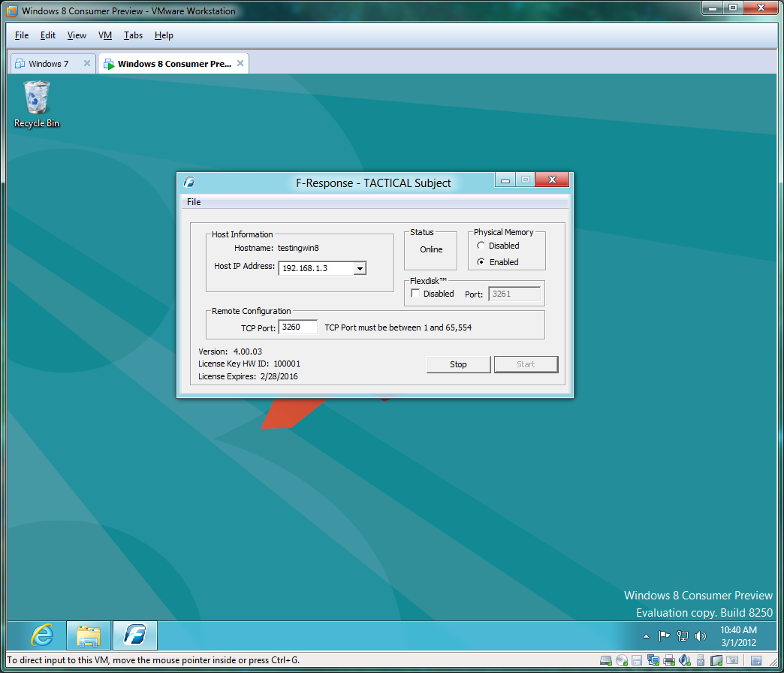Open Recycle Bin on the desktop
This screenshot has height=673, width=784.
click(x=37, y=104)
